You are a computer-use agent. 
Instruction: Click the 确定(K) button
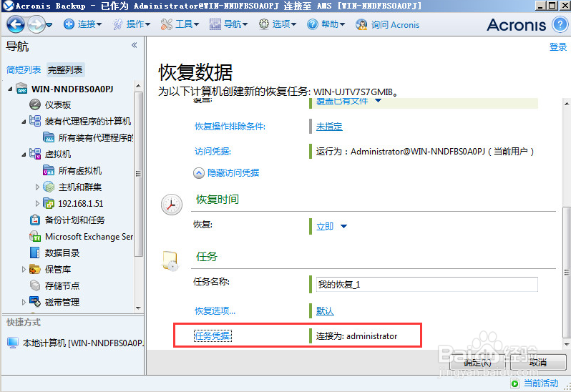(x=477, y=362)
